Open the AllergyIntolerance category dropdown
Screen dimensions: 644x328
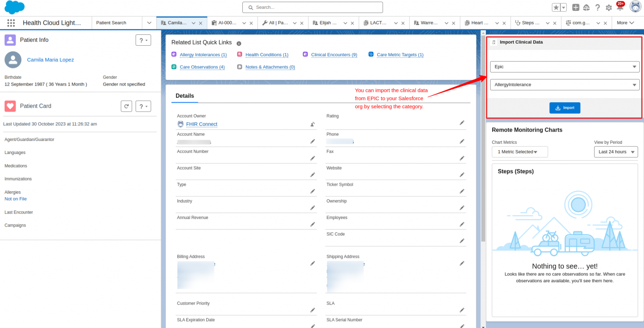[564, 84]
